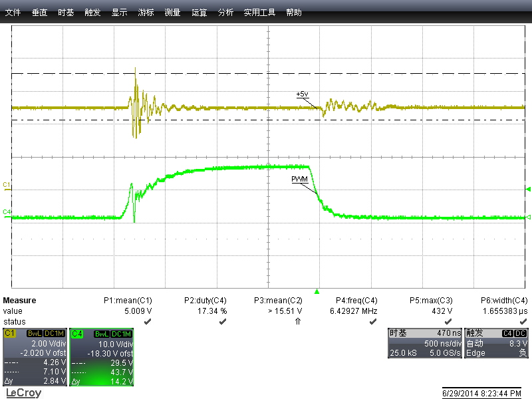532x399 pixels.
Task: Open the 垂直 menu
Action: click(39, 13)
